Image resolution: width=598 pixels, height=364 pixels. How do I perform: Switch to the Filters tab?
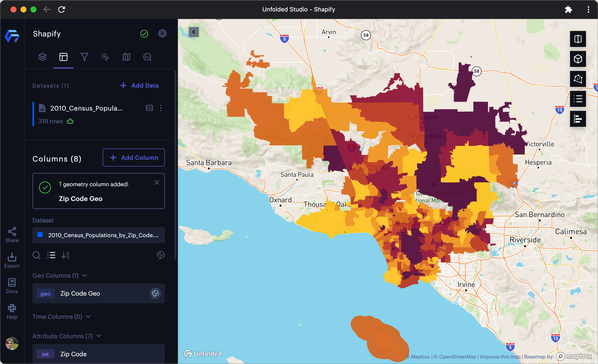tap(84, 57)
